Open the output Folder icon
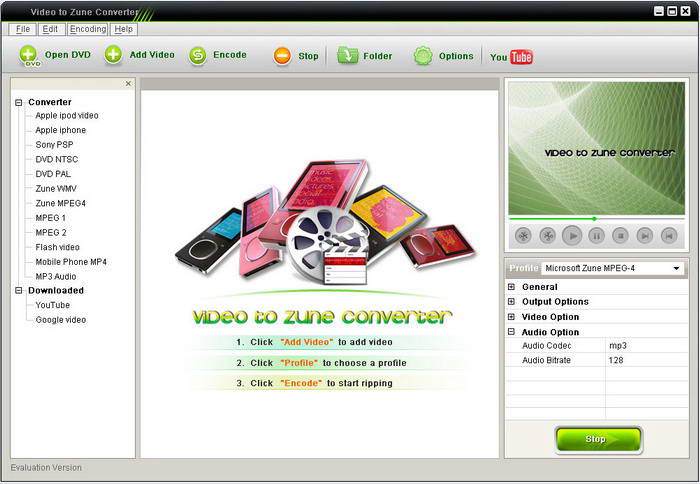 [347, 56]
